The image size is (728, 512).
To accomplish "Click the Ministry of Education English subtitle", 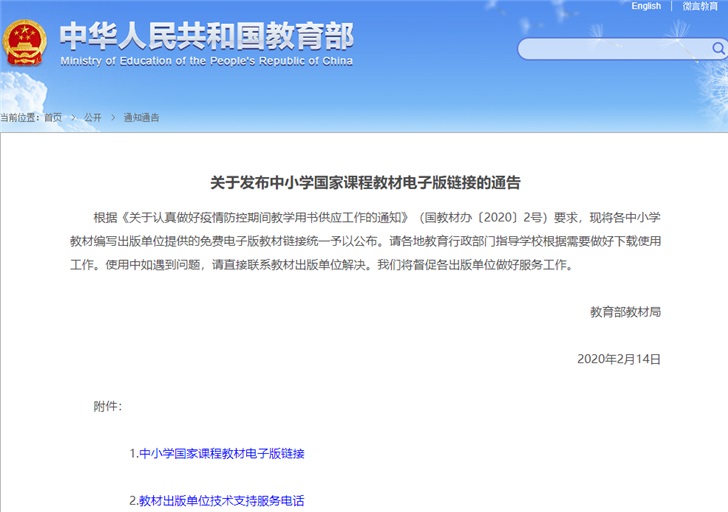I will click(204, 61).
